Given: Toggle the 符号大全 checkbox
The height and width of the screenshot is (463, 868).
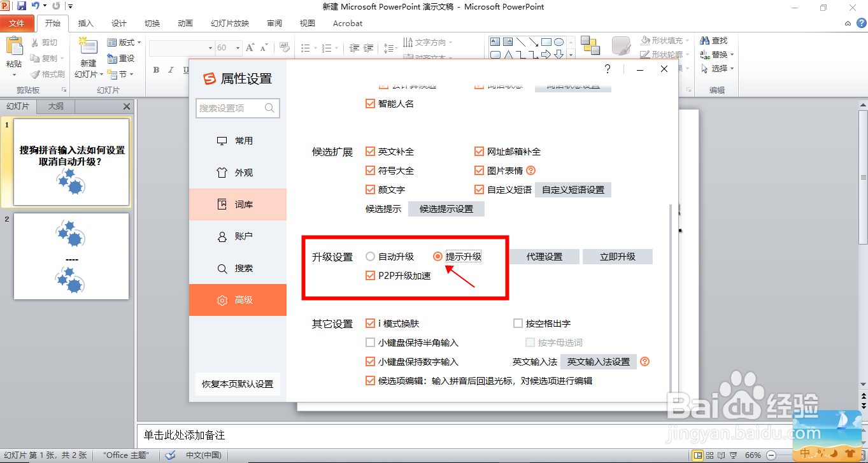Looking at the screenshot, I should point(370,171).
